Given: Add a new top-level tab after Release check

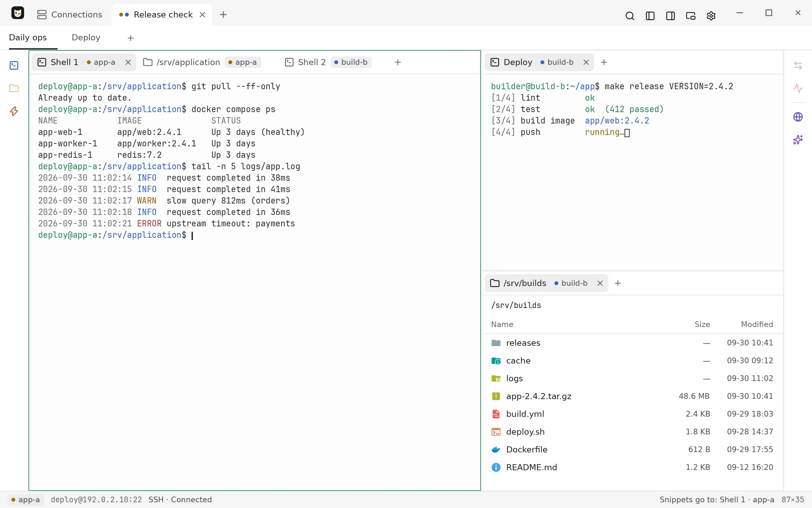Looking at the screenshot, I should pyautogui.click(x=223, y=15).
